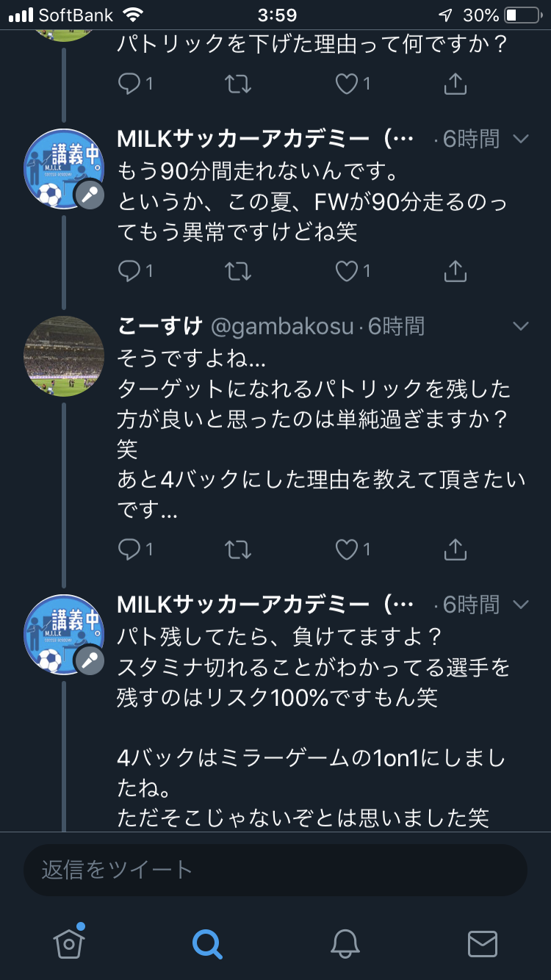The width and height of the screenshot is (551, 980).
Task: Retweet the top tweet about パトリックを下げた理由
Action: coord(237,84)
